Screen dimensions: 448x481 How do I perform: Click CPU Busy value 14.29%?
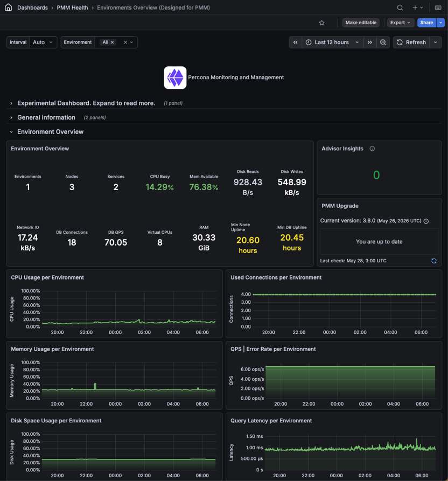click(x=159, y=187)
